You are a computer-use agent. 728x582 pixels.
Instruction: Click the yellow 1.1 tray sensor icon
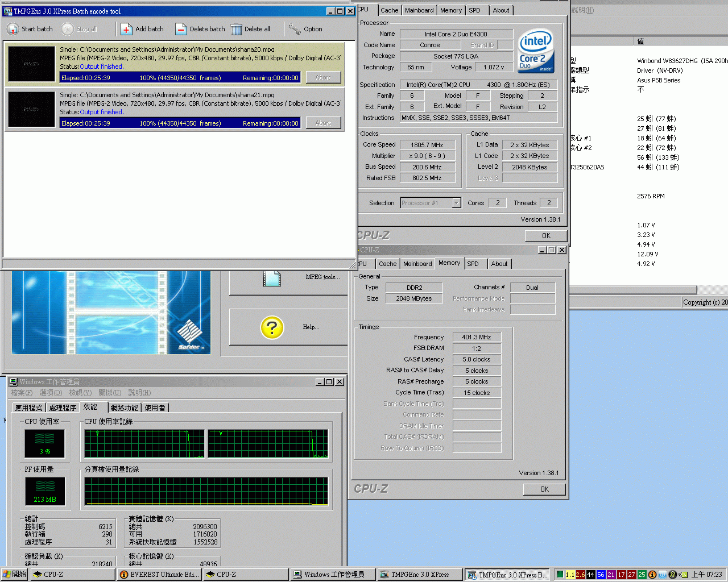coord(570,575)
